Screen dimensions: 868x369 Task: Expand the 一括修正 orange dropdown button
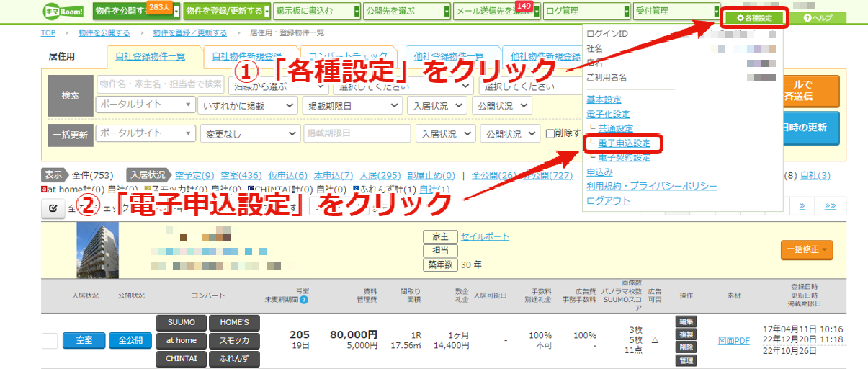point(807,249)
